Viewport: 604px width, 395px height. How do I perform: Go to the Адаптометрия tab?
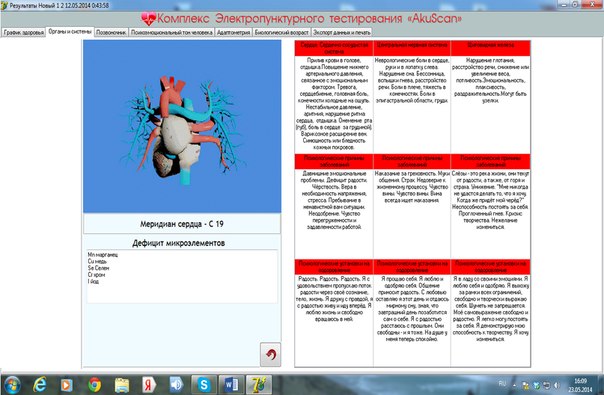coord(233,32)
